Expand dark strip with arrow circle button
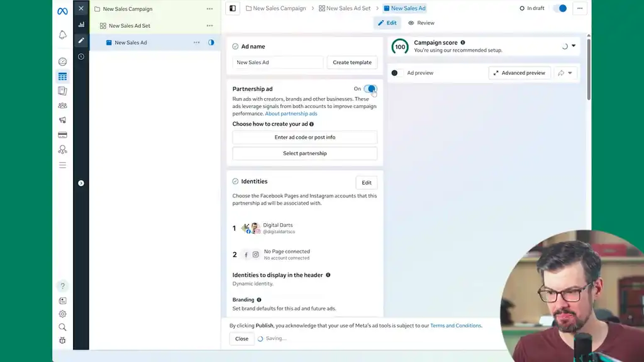 pyautogui.click(x=81, y=183)
